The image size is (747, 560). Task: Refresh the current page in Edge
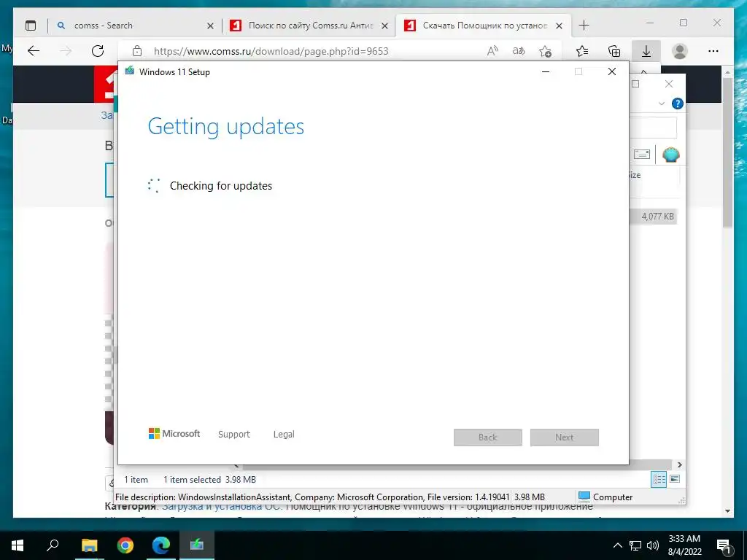98,51
